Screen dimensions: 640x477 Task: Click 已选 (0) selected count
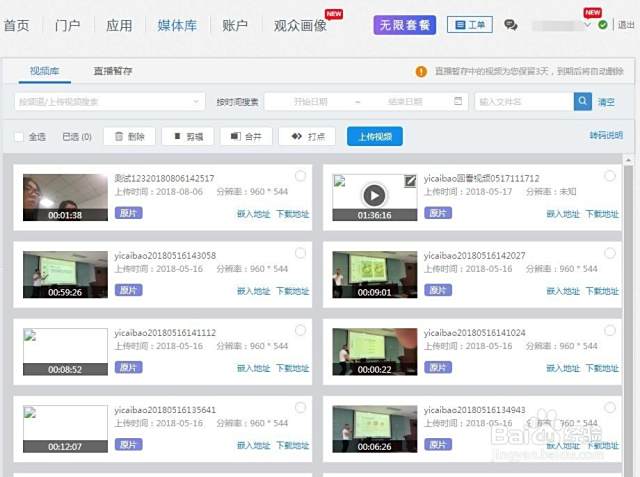pyautogui.click(x=77, y=137)
